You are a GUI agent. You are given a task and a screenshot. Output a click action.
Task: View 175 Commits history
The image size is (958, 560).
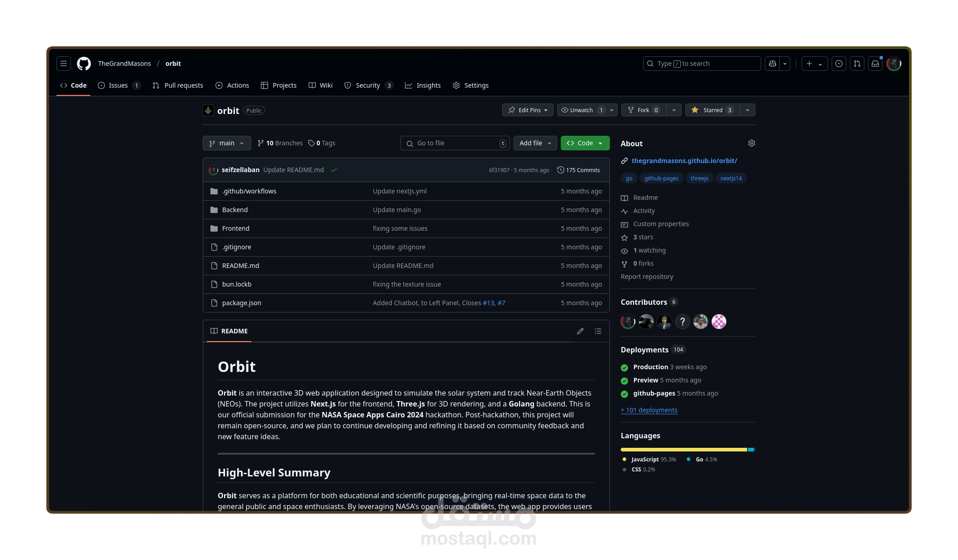point(578,170)
